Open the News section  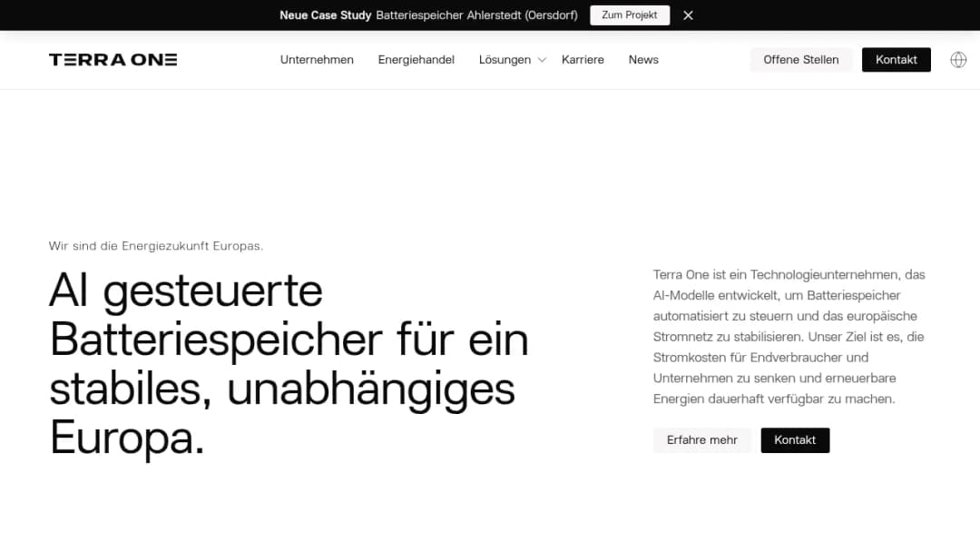click(643, 59)
